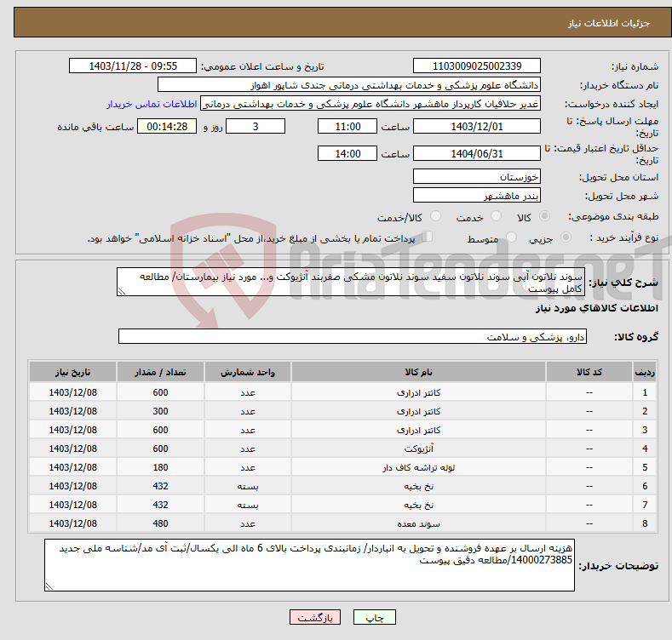
Task: Click the کد کالا column header
Action: pyautogui.click(x=589, y=372)
